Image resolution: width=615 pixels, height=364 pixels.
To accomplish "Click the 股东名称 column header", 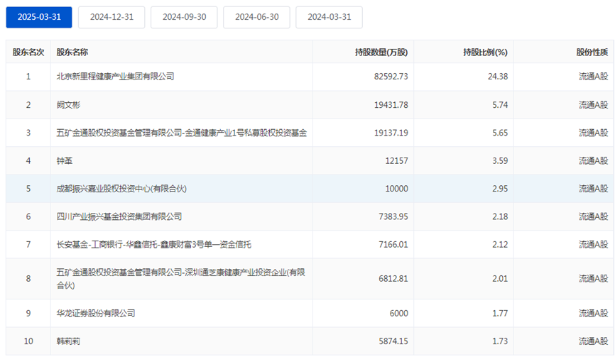I will pos(72,52).
